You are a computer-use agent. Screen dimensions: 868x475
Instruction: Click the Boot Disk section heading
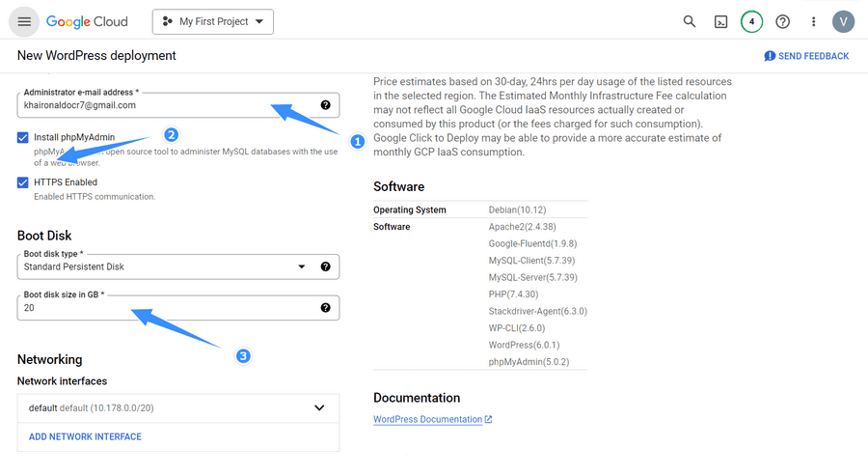[x=44, y=236]
